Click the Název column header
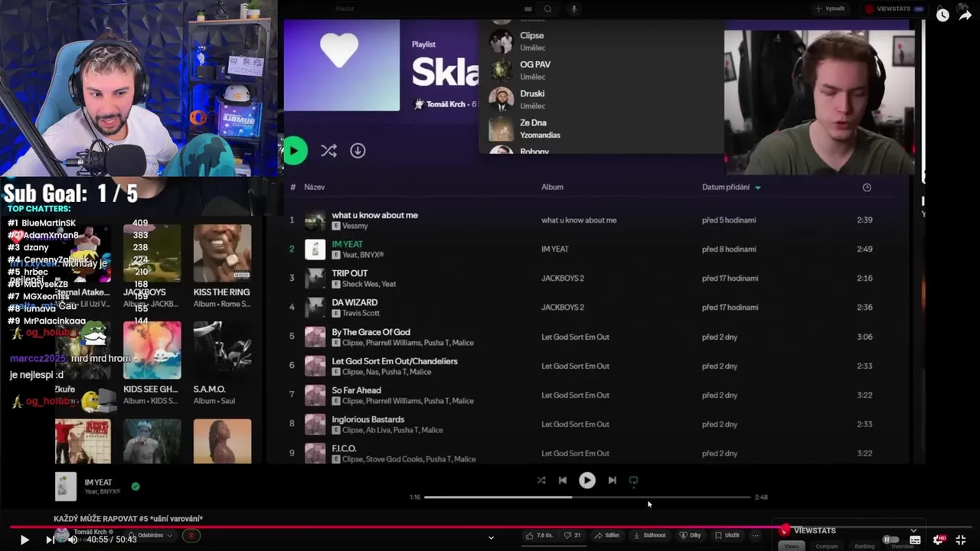The width and height of the screenshot is (980, 551). click(x=314, y=187)
